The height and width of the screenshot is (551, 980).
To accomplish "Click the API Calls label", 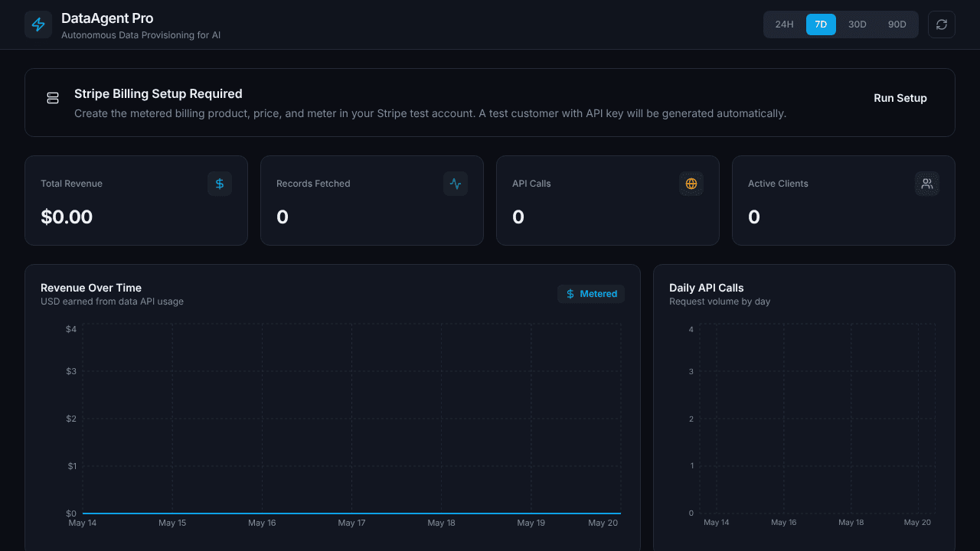I will pyautogui.click(x=531, y=184).
